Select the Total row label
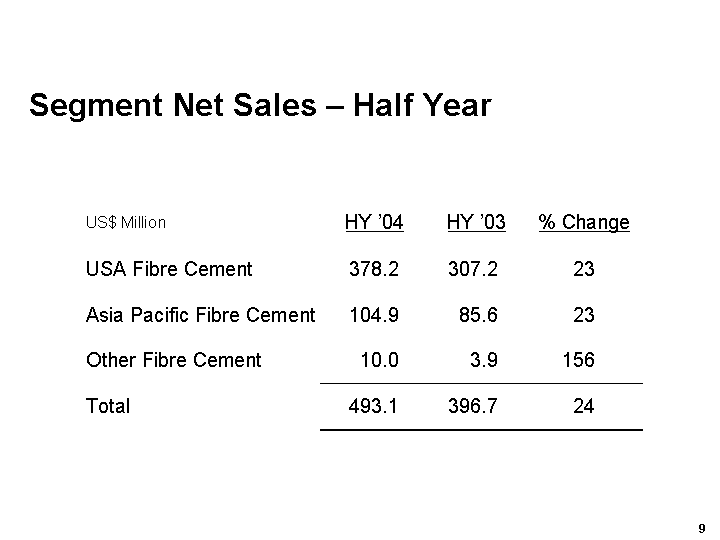 click(x=108, y=406)
